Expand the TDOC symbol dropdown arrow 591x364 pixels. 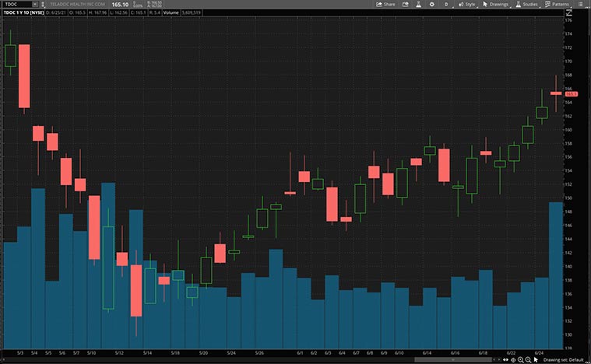[35, 4]
